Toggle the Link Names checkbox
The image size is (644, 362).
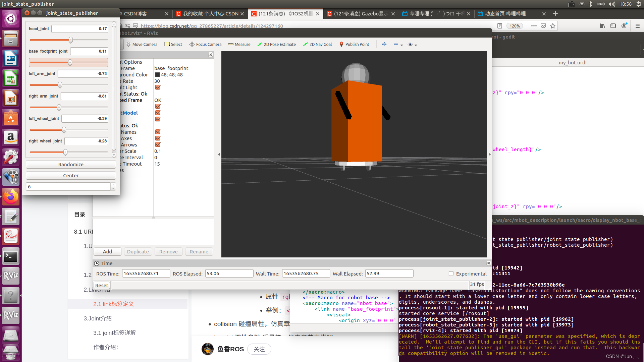pos(157,131)
